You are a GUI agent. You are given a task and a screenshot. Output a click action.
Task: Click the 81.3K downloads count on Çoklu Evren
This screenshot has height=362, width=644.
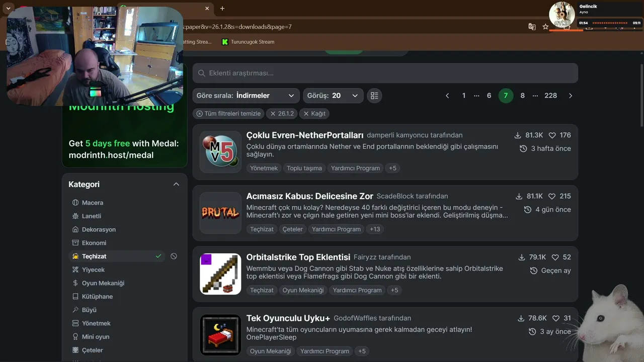(528, 135)
